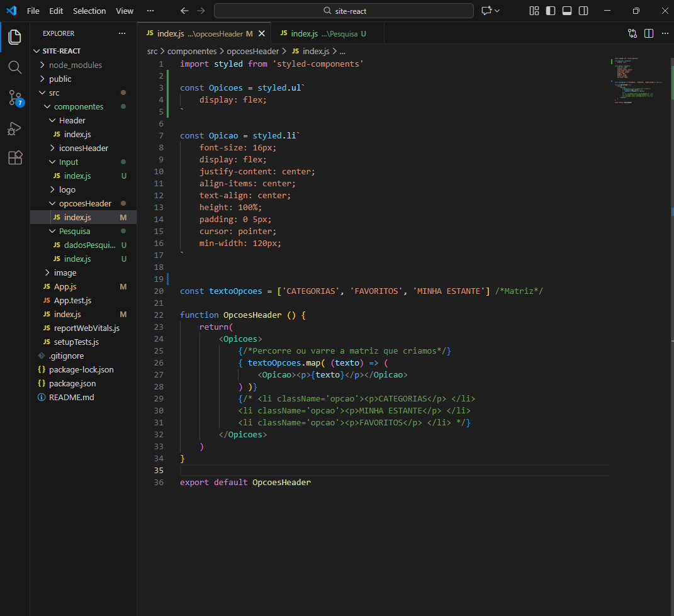Open Source Control view with 7 changes

(15, 98)
